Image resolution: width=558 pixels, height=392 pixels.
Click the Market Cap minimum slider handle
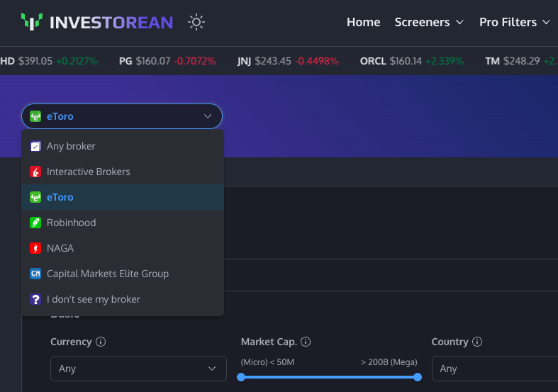coord(241,377)
